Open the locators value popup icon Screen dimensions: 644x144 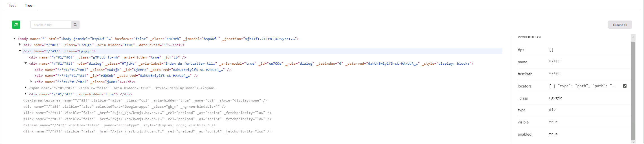coord(625,86)
